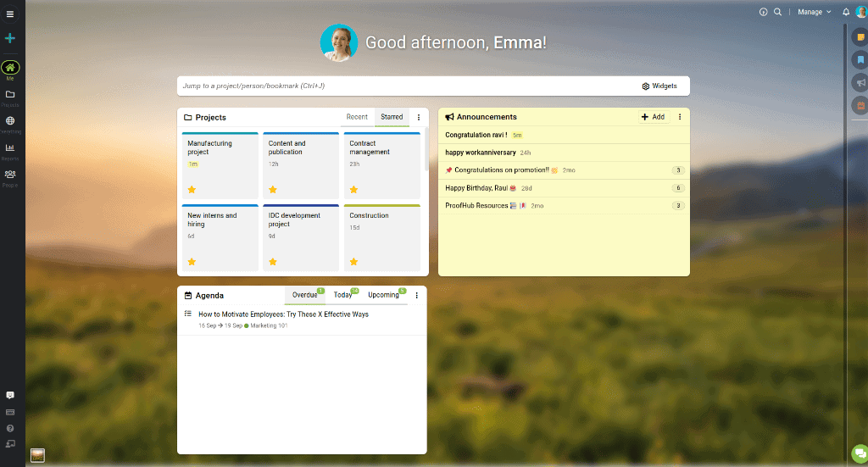
Task: Open Reports chart icon in sidebar
Action: 10,147
